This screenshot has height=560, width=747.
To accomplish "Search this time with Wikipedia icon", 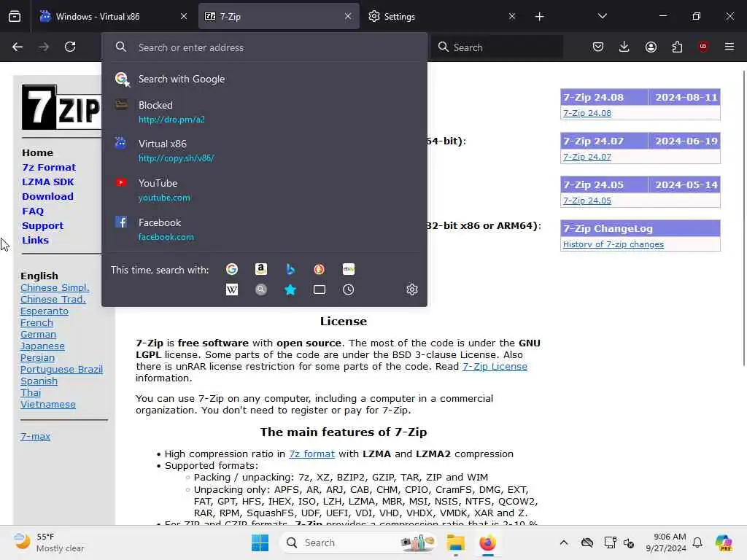I will pos(232,289).
